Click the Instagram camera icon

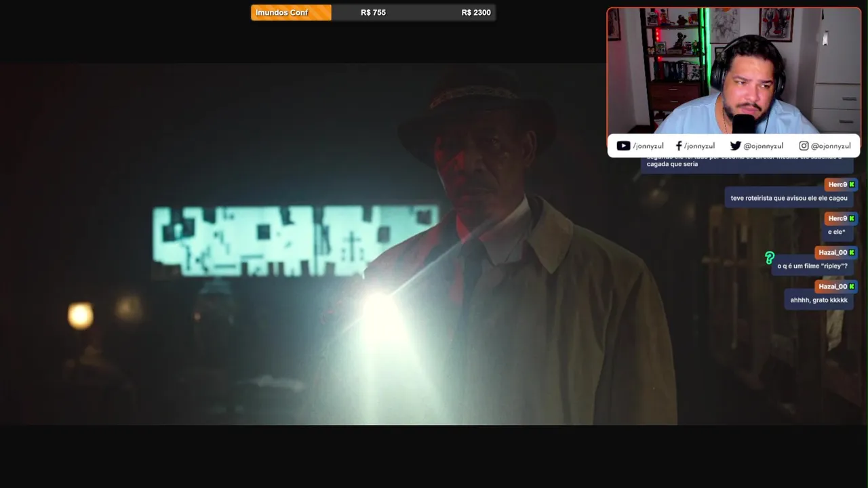click(x=804, y=146)
